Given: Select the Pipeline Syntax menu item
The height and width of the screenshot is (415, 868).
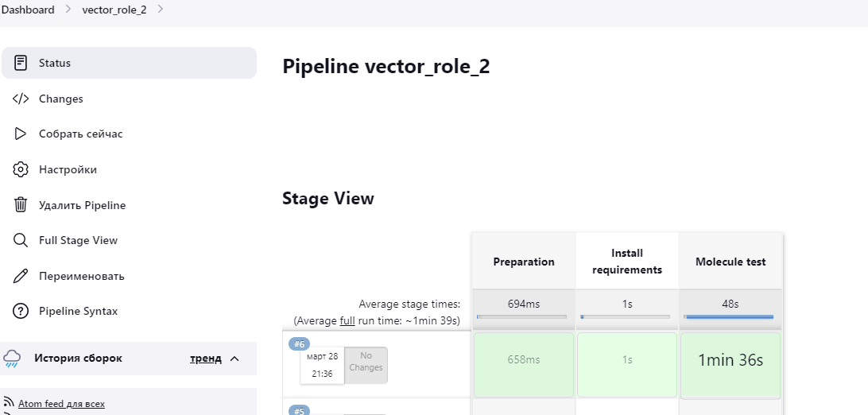Looking at the screenshot, I should tap(78, 311).
